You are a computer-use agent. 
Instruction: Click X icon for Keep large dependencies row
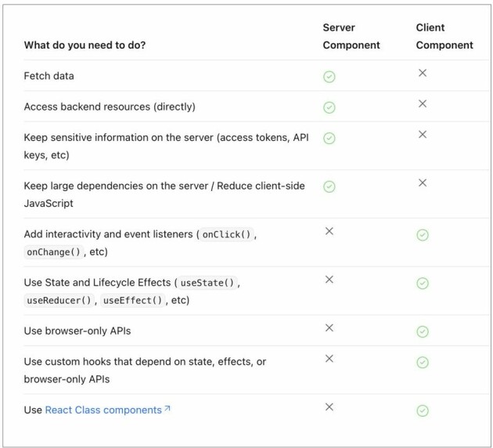pyautogui.click(x=423, y=182)
